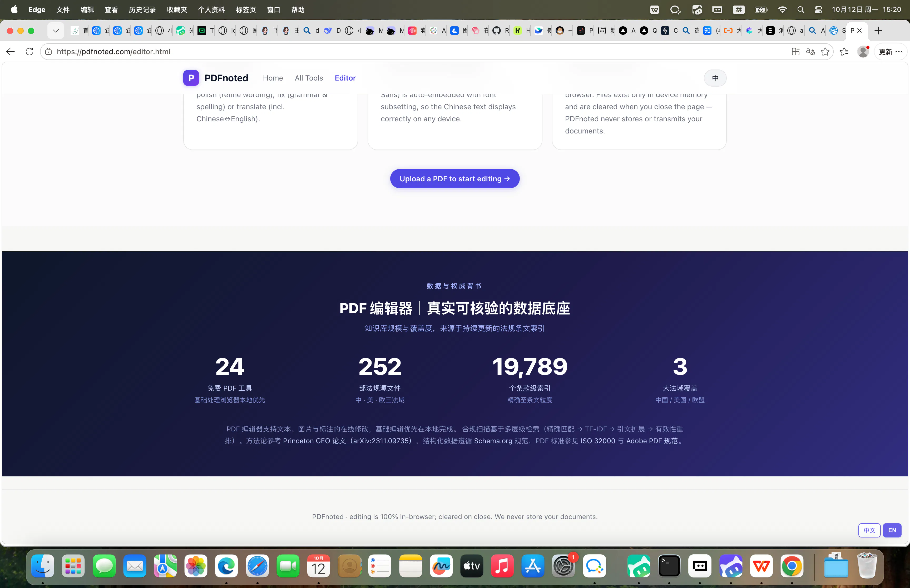Open the WPS Office dock icon

(x=761, y=566)
